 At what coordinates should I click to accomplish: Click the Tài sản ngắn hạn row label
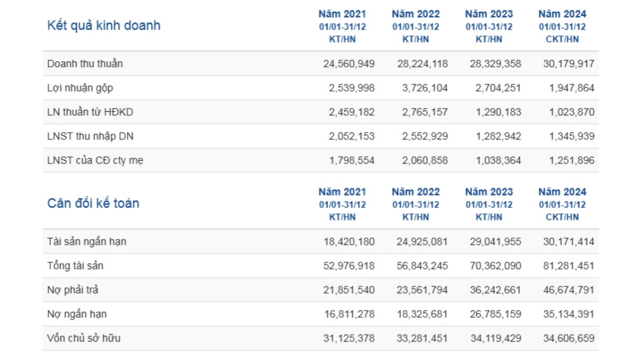click(x=87, y=241)
